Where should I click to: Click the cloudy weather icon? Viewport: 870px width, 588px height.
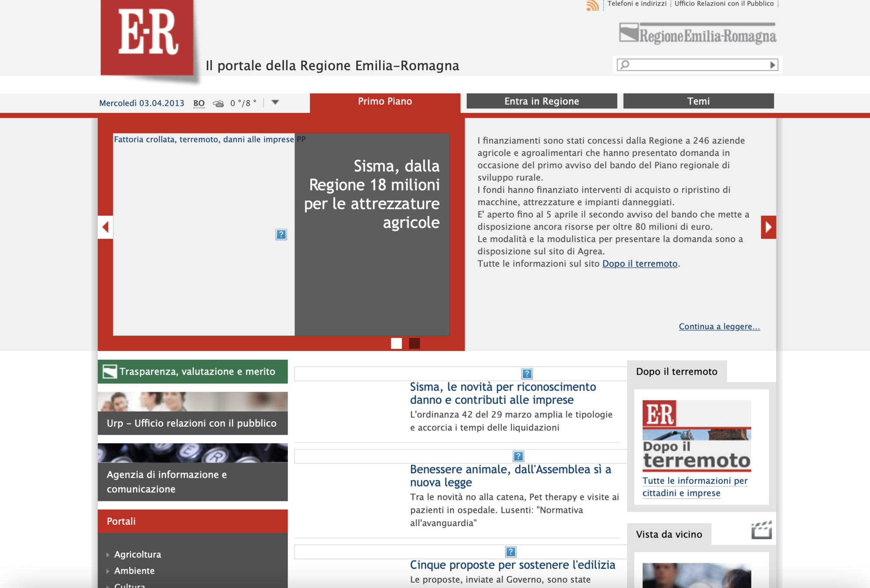click(x=218, y=104)
